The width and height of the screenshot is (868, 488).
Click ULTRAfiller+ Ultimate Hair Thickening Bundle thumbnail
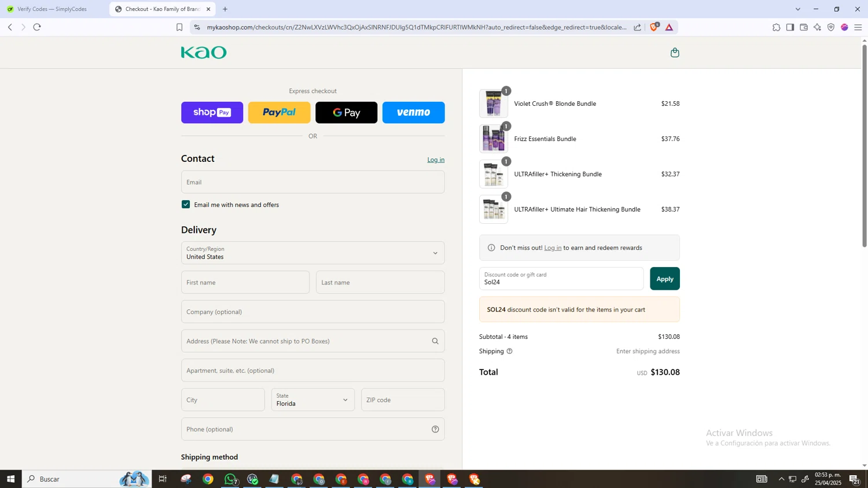[x=494, y=209]
